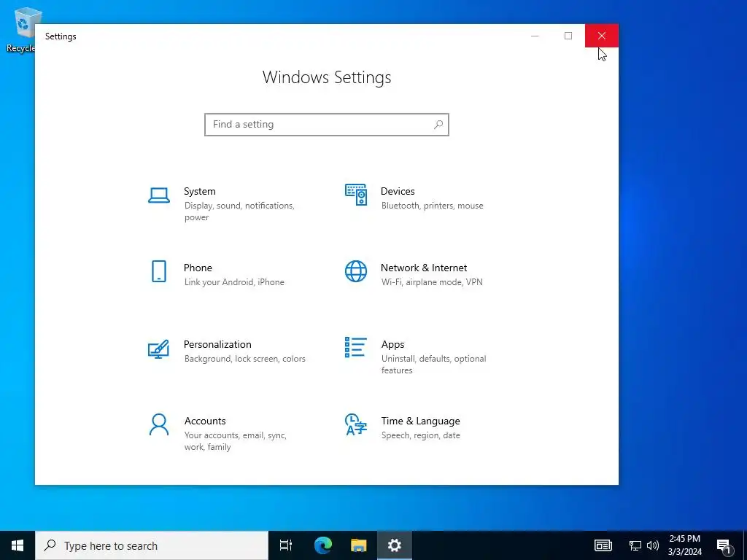
Task: Click "Uninstall, defaults, optional features" description
Action: (x=433, y=365)
